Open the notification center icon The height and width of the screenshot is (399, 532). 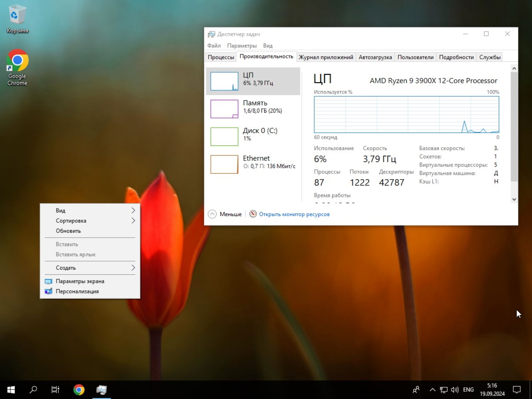click(x=517, y=389)
